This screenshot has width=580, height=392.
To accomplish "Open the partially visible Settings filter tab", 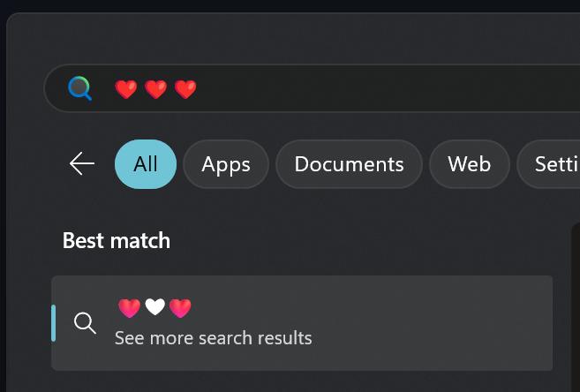I will [552, 164].
